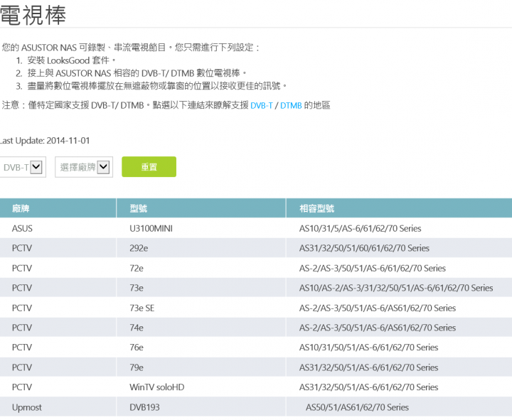Click the 電視棒 page heading
The width and height of the screenshot is (512, 420).
pos(33,15)
